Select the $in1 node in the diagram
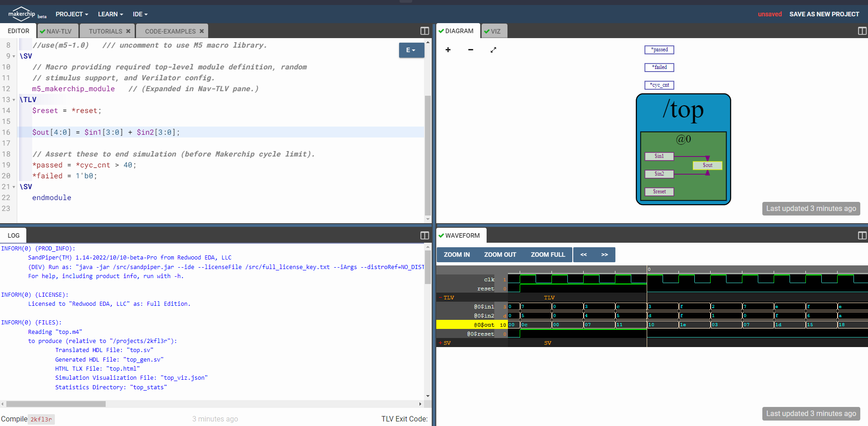This screenshot has height=426, width=868. click(x=659, y=157)
